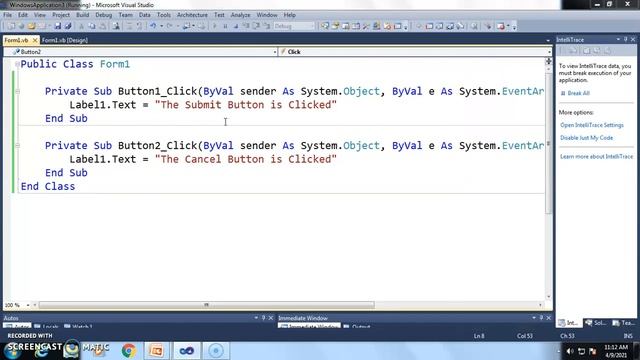Click the Navigate Backward icon
Viewport: 640px width, 360px height.
tap(187, 26)
